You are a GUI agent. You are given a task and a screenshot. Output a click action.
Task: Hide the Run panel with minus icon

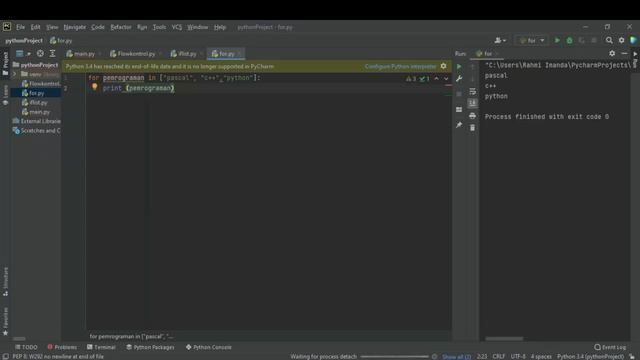(624, 53)
